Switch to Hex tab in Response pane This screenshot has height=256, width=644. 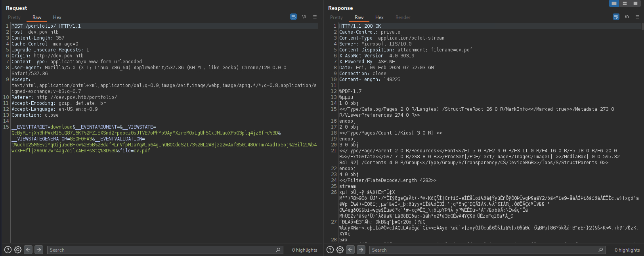point(379,17)
